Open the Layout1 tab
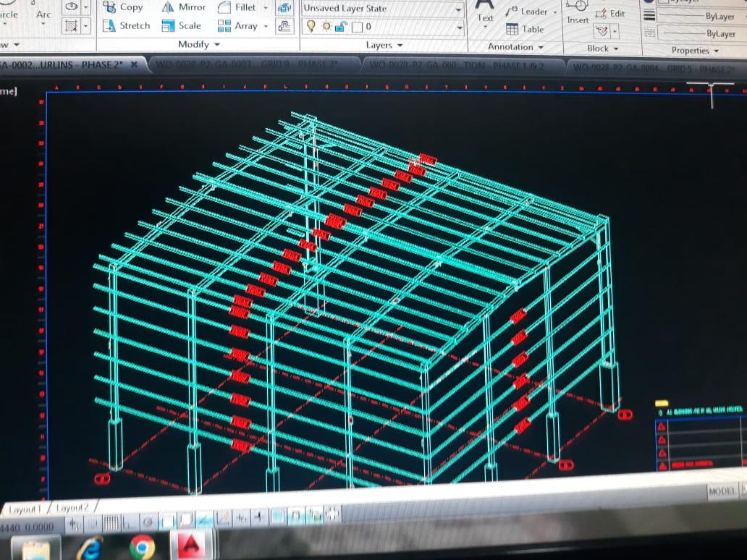The width and height of the screenshot is (747, 560). 25,509
